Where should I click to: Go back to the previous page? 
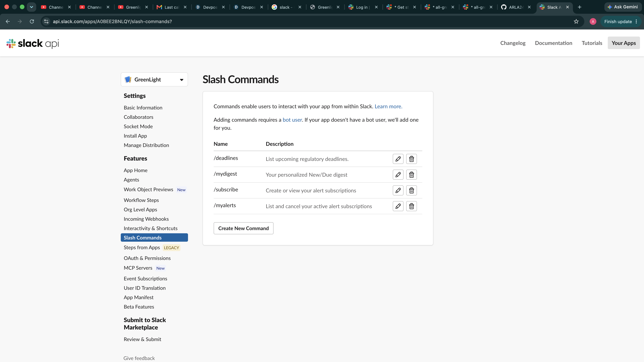(x=8, y=21)
